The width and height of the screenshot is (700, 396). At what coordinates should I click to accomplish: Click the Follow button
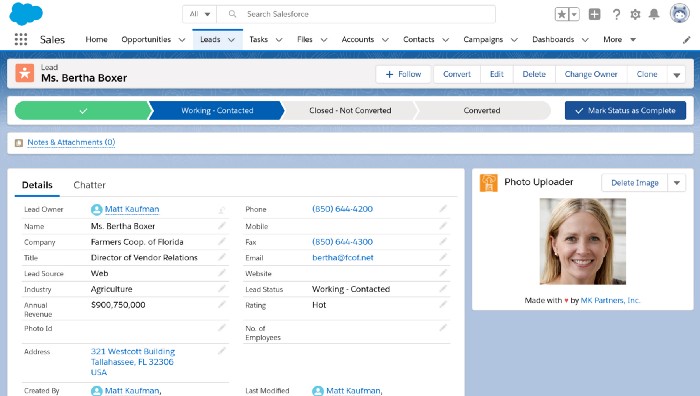point(403,75)
